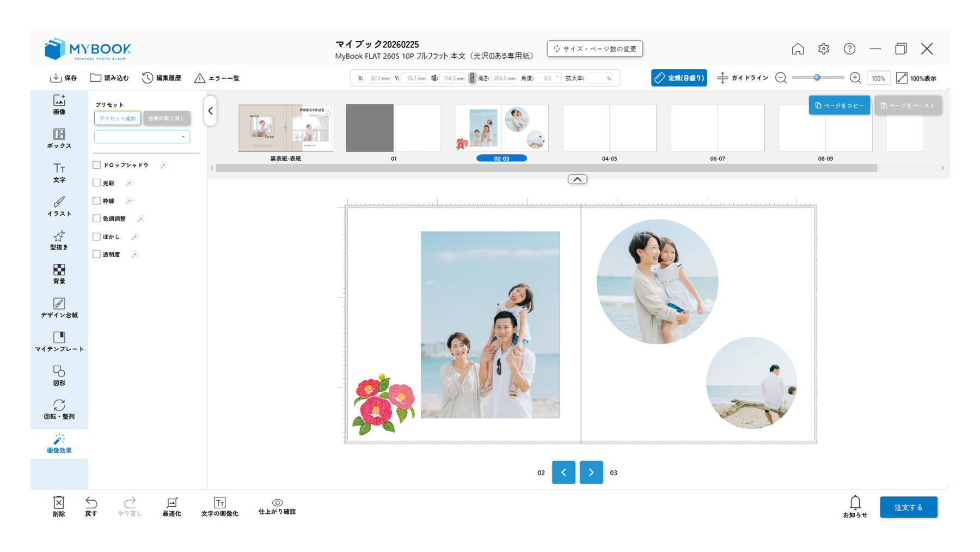The image size is (980, 552).
Task: Collapse the left effects panel arrow
Action: click(x=210, y=111)
